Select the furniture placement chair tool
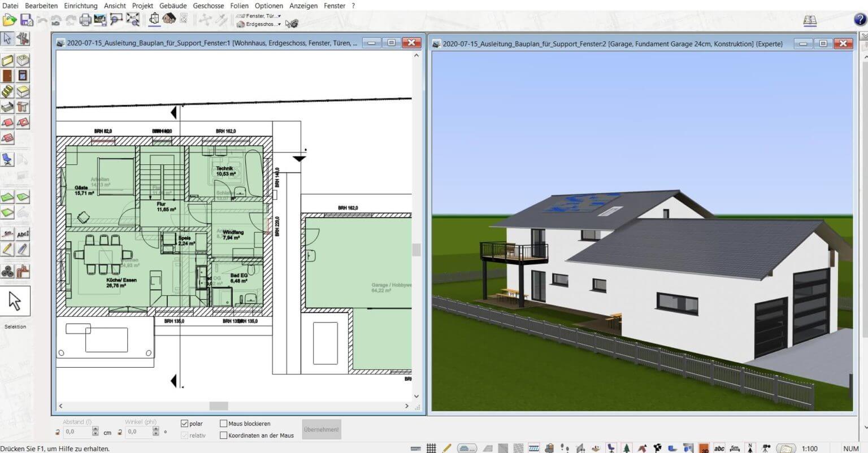This screenshot has width=868, height=453. point(8,159)
